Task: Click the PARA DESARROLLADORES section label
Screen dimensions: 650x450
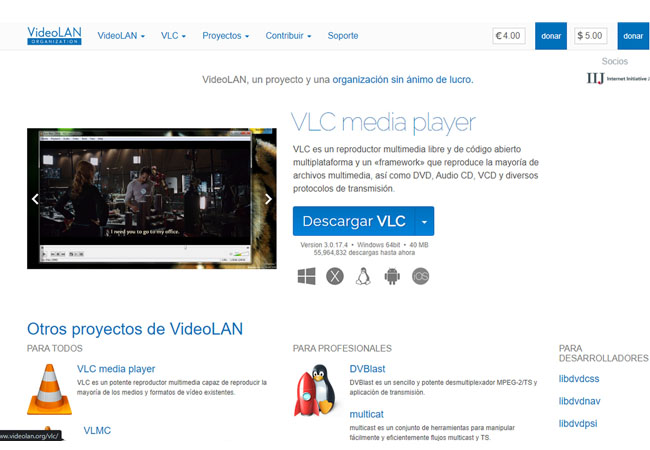Action: 604,353
